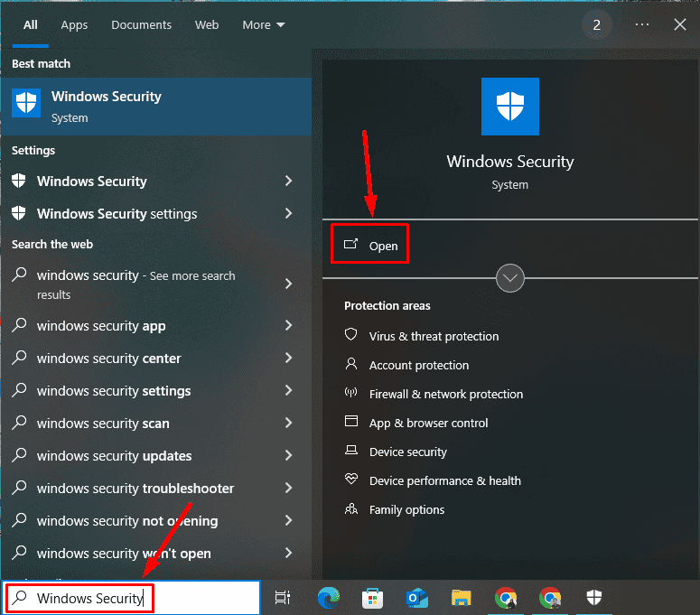Expand arrow for windows security troubleshooter
This screenshot has height=615, width=700.
[289, 488]
